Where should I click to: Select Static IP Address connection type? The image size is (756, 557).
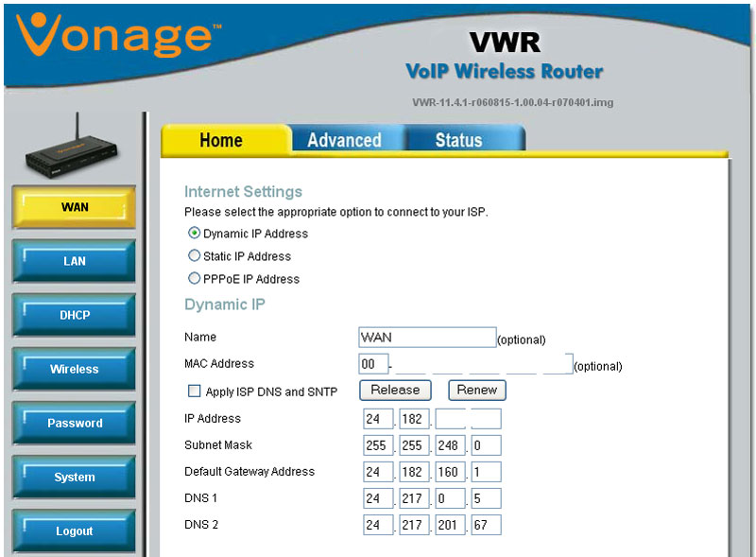click(194, 255)
